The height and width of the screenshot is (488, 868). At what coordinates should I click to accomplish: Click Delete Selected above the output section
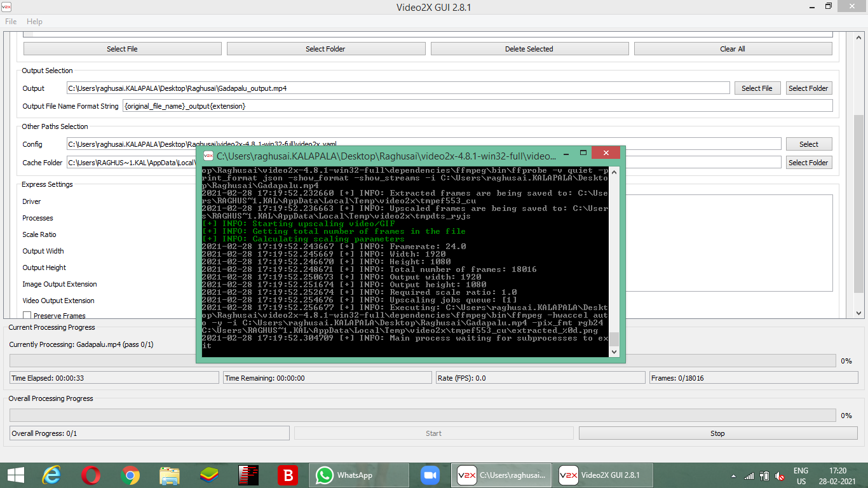529,48
